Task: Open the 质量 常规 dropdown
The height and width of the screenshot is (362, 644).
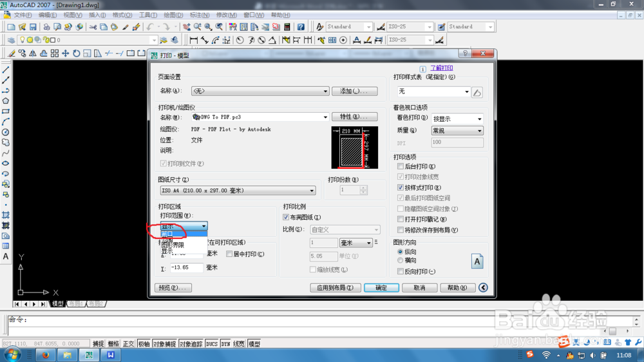Action: click(457, 131)
